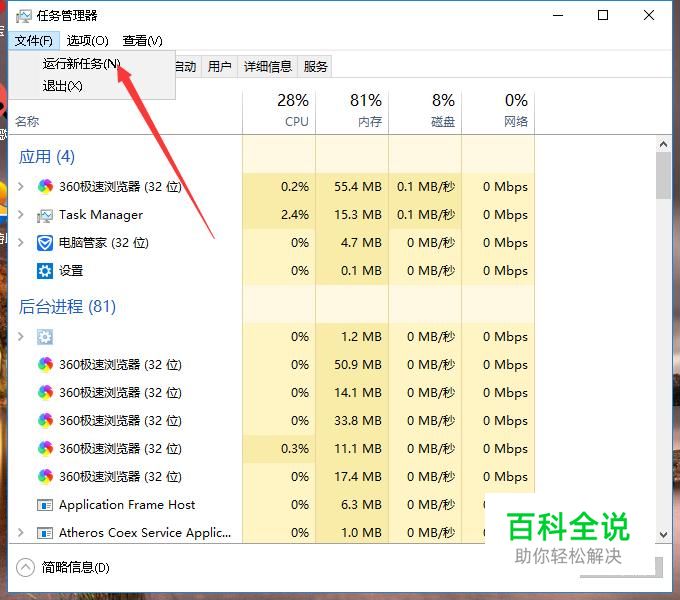This screenshot has width=680, height=600.
Task: Switch to the 服务 tab
Action: [315, 67]
